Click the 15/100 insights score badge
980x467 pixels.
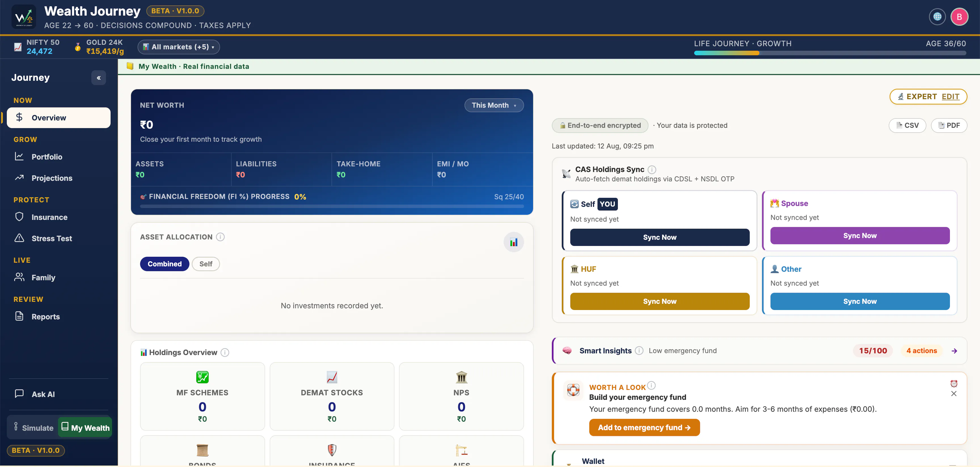(873, 351)
